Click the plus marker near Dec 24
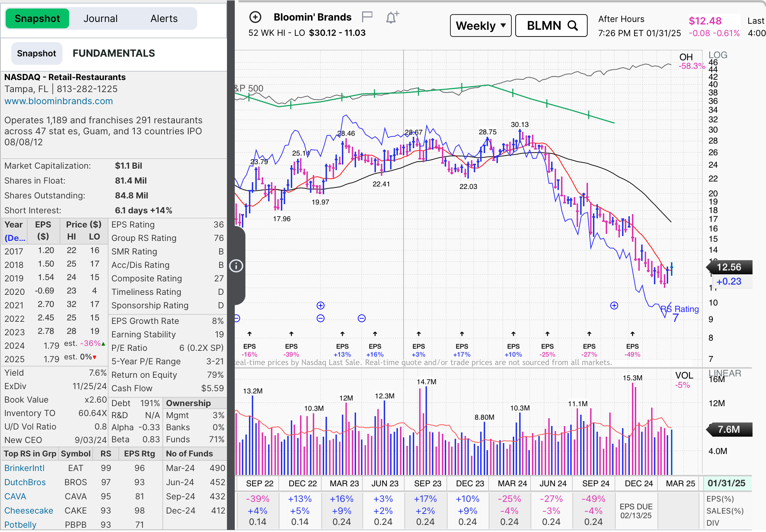The image size is (766, 532). click(x=614, y=306)
